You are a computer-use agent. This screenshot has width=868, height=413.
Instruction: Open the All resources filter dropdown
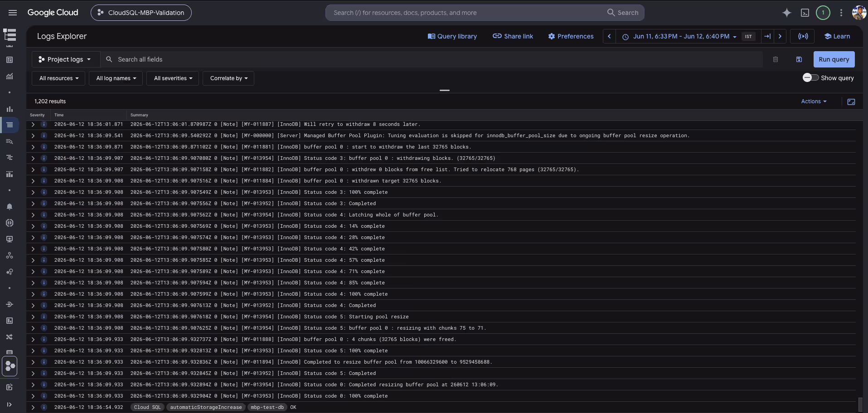pos(59,78)
